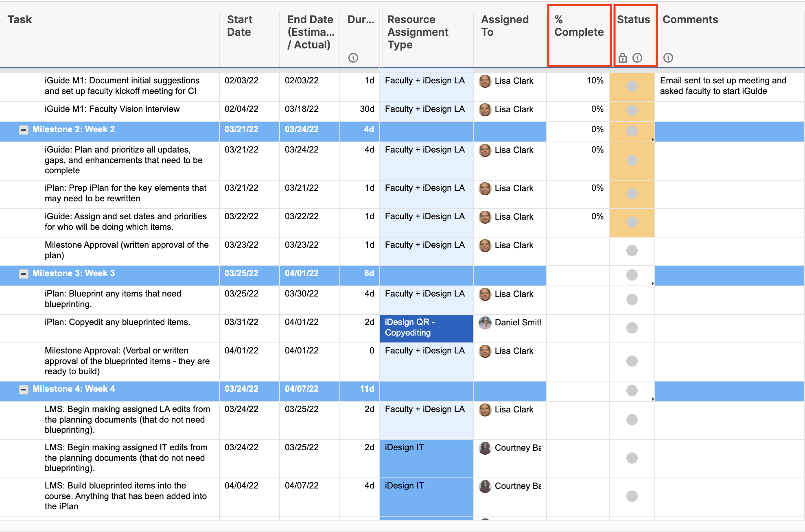Click Lisa Clark avatar on Faculty Vision interview row

coord(485,109)
